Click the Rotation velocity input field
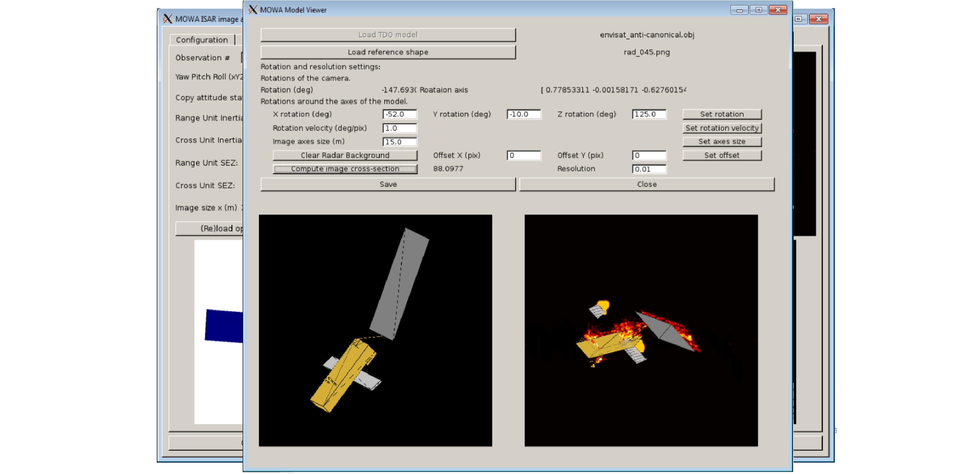The height and width of the screenshot is (474, 980). click(x=399, y=128)
